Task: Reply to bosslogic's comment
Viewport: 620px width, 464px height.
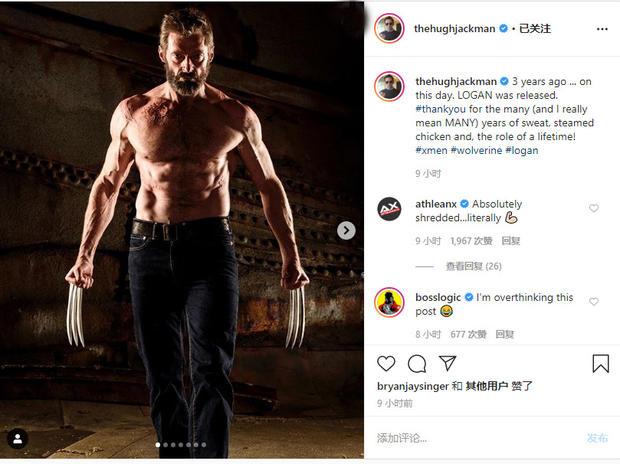Action: 505,334
